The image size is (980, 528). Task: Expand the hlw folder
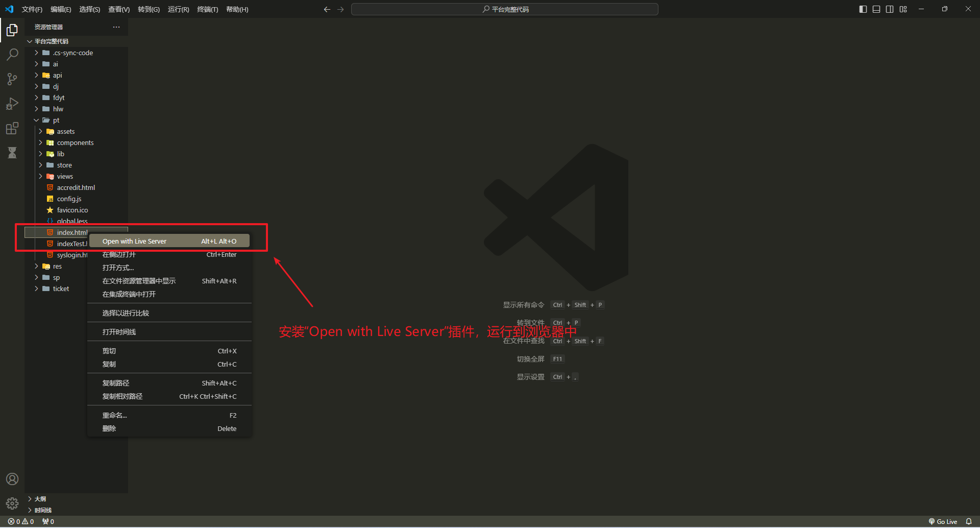point(77,109)
